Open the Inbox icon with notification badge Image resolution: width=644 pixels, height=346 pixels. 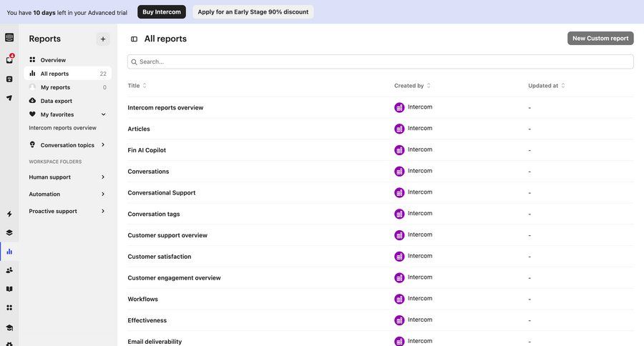[x=9, y=59]
